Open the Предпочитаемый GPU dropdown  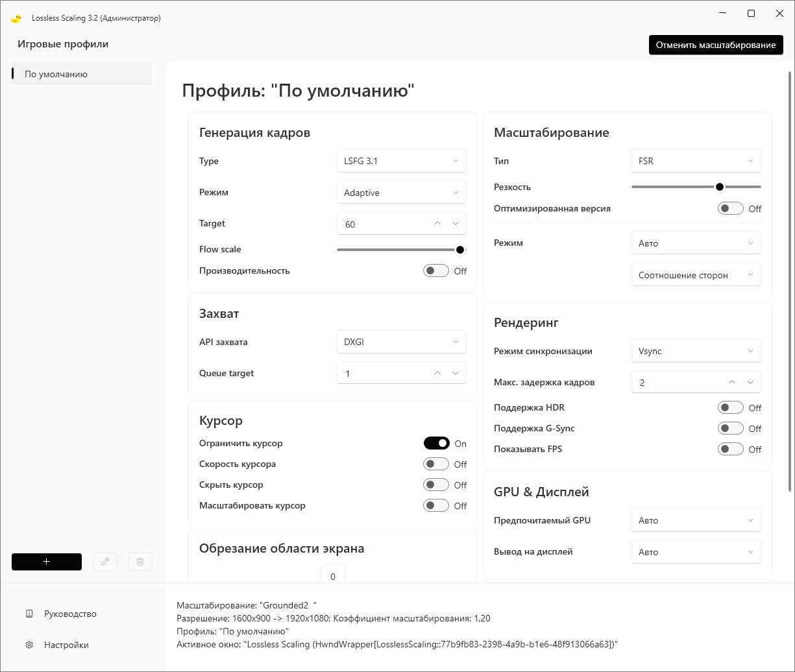click(696, 520)
